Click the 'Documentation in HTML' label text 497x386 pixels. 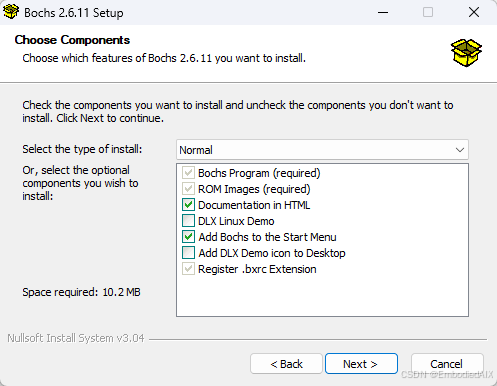[254, 205]
